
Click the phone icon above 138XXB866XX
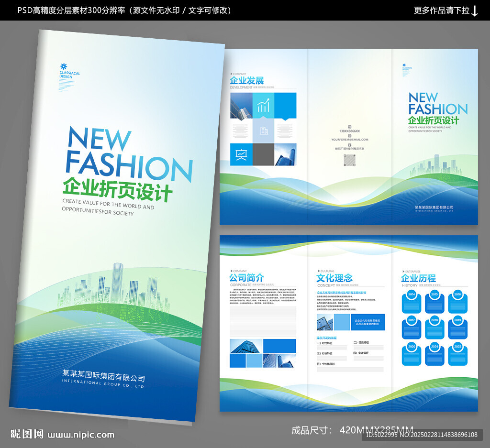click(350, 127)
